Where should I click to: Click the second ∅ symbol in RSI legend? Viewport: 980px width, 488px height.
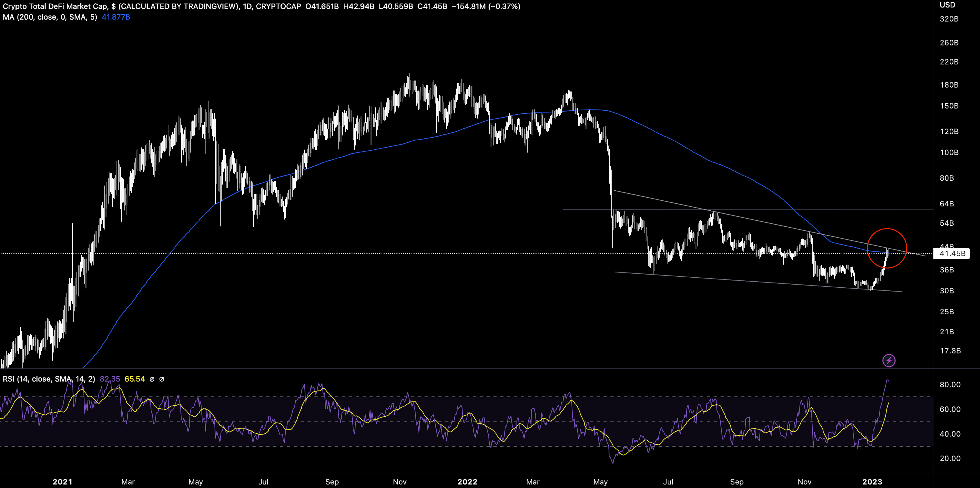(161, 379)
